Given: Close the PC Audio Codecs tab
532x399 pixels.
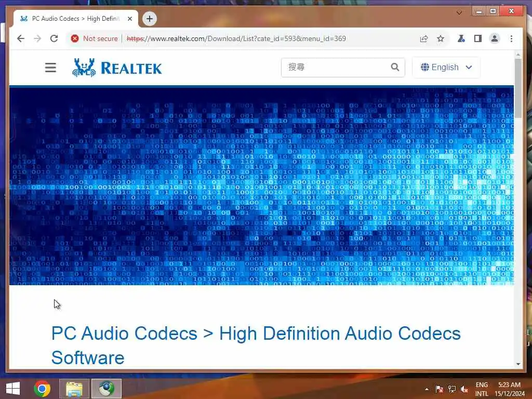Looking at the screenshot, I should pos(129,19).
